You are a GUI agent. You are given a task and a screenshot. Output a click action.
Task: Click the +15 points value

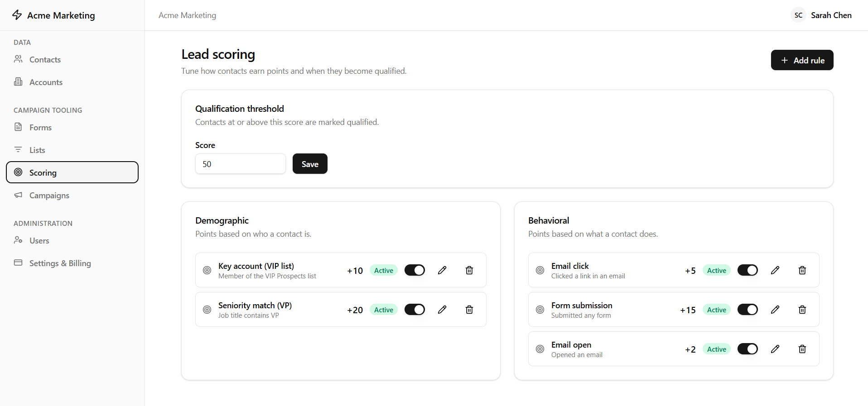point(688,310)
